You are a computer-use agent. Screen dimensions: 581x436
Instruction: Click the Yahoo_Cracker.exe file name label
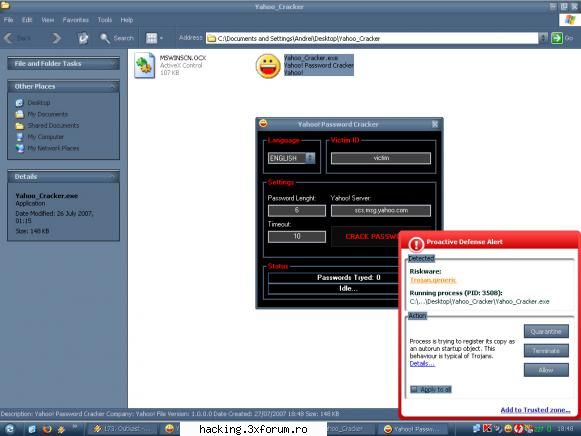pos(311,58)
